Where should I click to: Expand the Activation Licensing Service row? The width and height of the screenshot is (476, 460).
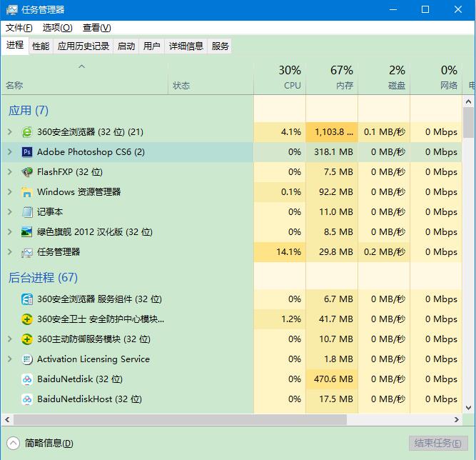[x=10, y=359]
